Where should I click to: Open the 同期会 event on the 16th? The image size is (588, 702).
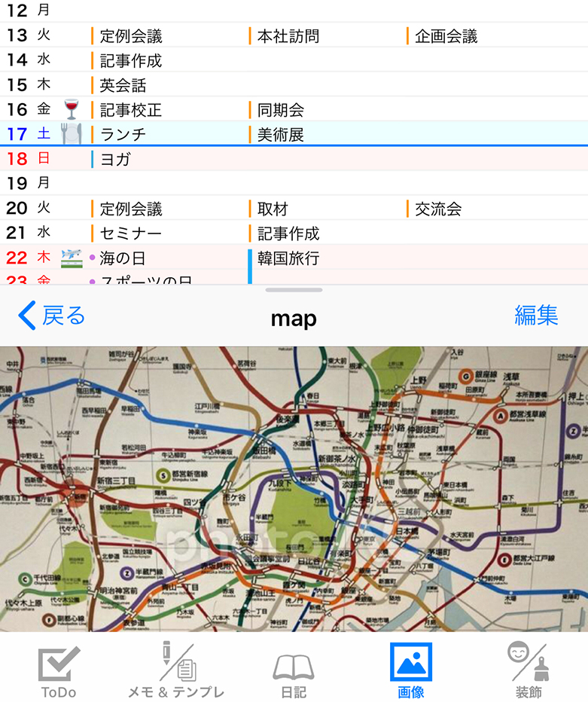280,110
